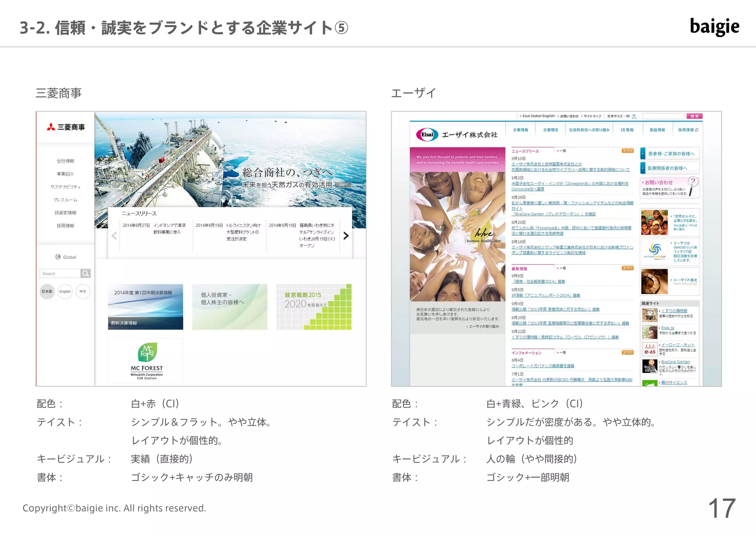This screenshot has width=756, height=535.
Task: Open プレスルーム in Mitsubishi sidebar
Action: pos(65,200)
